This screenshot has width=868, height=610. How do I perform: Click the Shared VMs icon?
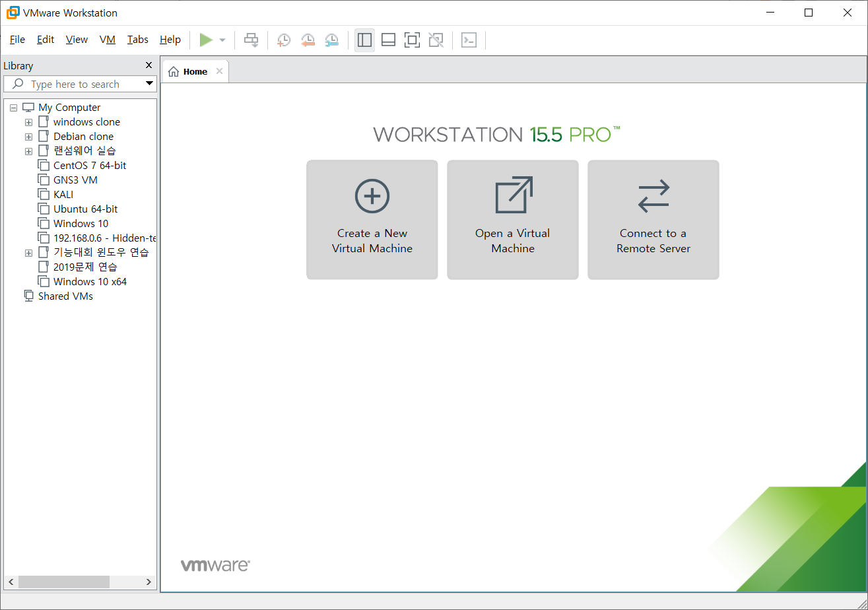coord(29,296)
